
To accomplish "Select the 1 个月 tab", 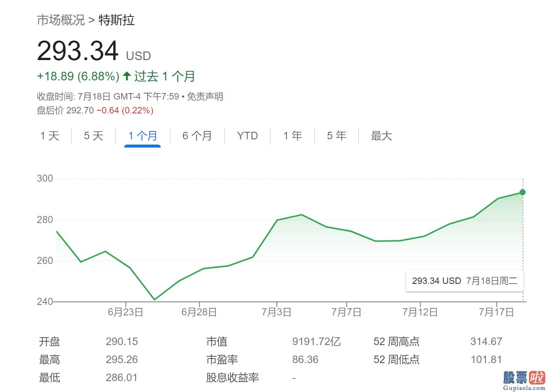I will pos(143,136).
